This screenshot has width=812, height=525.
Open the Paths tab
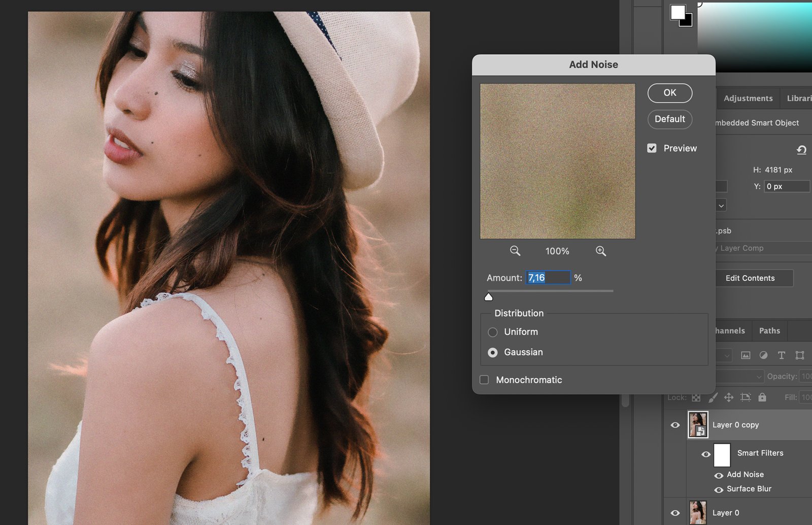tap(769, 331)
